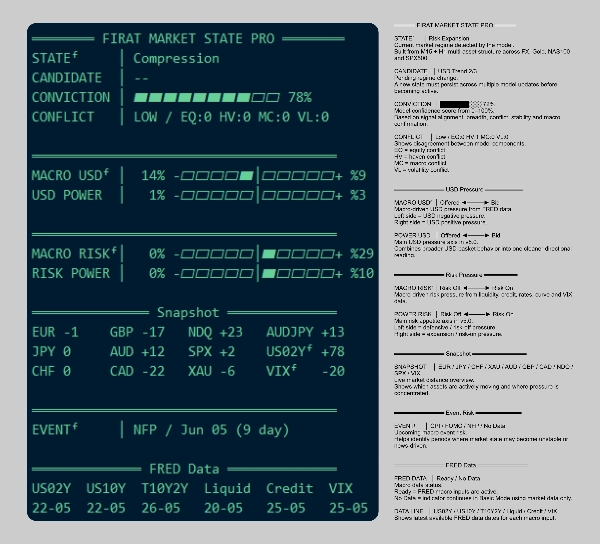The height and width of the screenshot is (544, 600).
Task: Select the US10Y column header
Action: click(x=106, y=488)
